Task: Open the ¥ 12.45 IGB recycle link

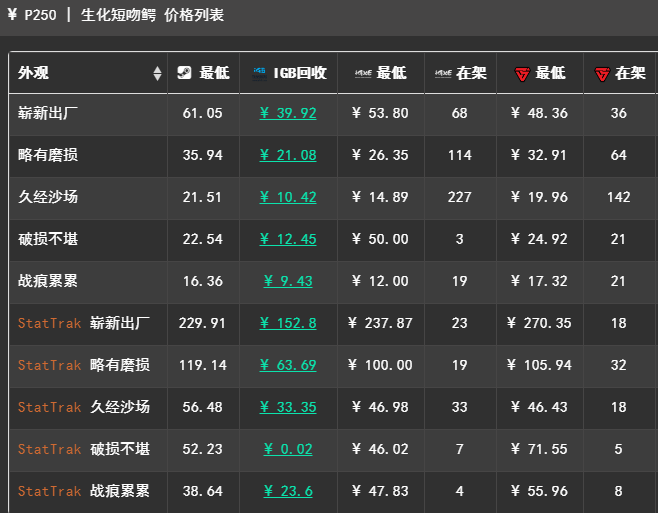Action: [x=288, y=239]
